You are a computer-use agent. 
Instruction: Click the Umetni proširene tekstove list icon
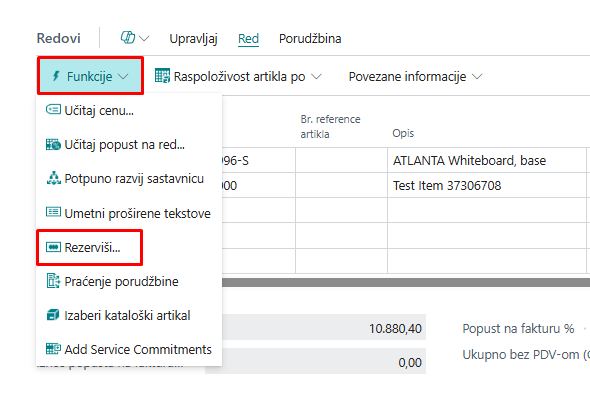pyautogui.click(x=53, y=212)
